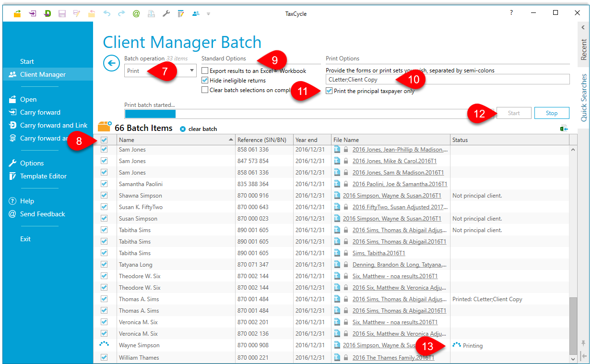This screenshot has width=592, height=364.
Task: Enable Export results to an Excel Workbook
Action: (205, 71)
